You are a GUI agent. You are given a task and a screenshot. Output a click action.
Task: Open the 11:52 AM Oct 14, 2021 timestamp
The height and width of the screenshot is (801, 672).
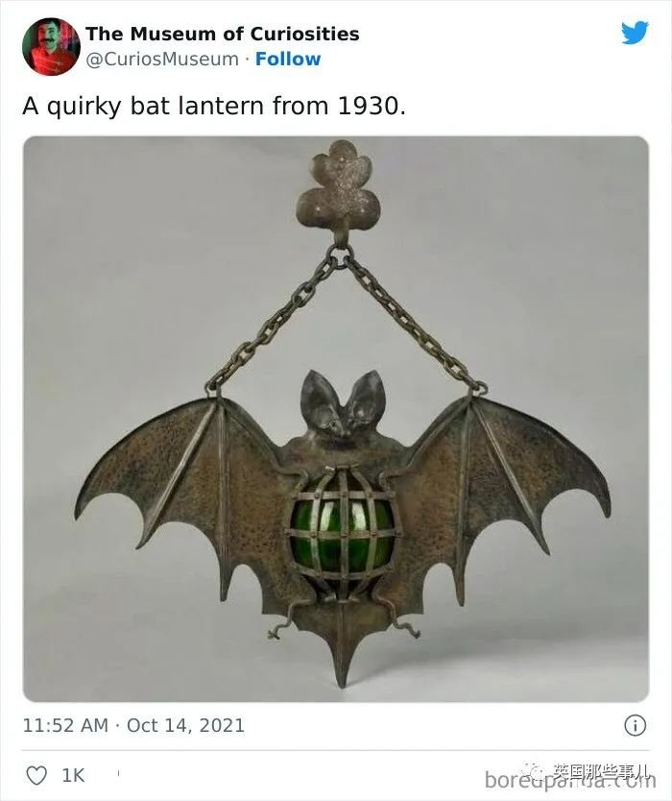(x=133, y=725)
